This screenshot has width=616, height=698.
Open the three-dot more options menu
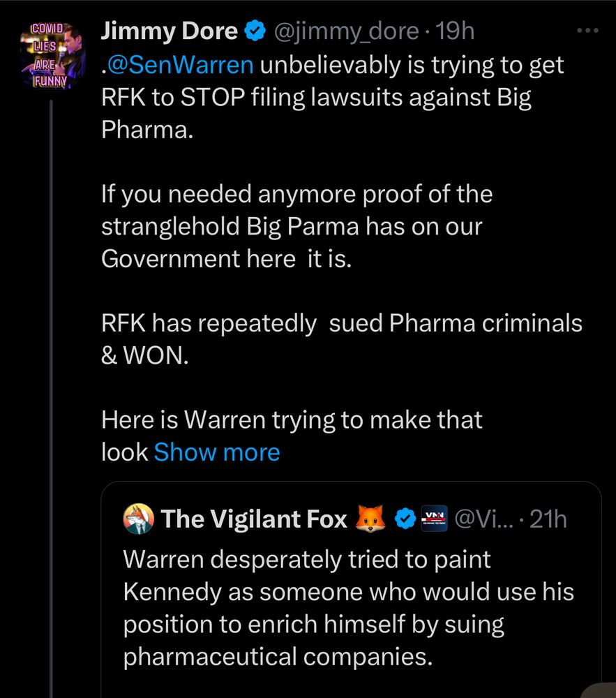pyautogui.click(x=589, y=31)
